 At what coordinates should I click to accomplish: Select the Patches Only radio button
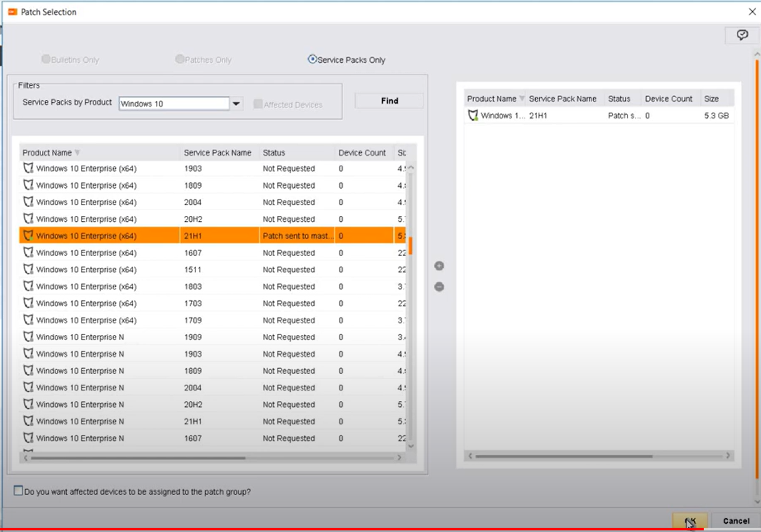tap(179, 60)
